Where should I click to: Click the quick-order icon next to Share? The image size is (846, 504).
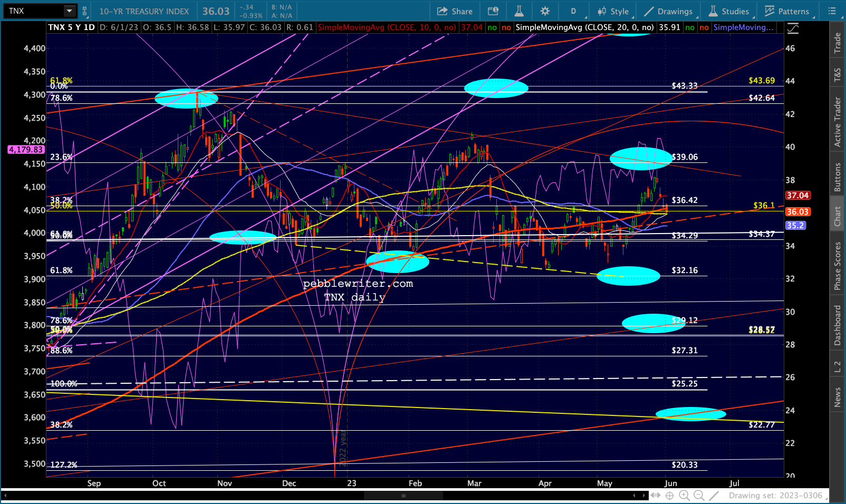click(x=493, y=11)
